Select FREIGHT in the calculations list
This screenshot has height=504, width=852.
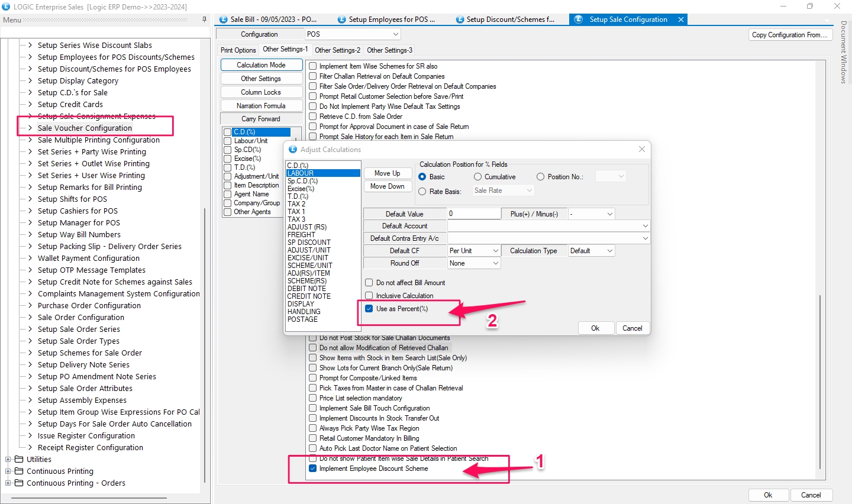pos(301,235)
